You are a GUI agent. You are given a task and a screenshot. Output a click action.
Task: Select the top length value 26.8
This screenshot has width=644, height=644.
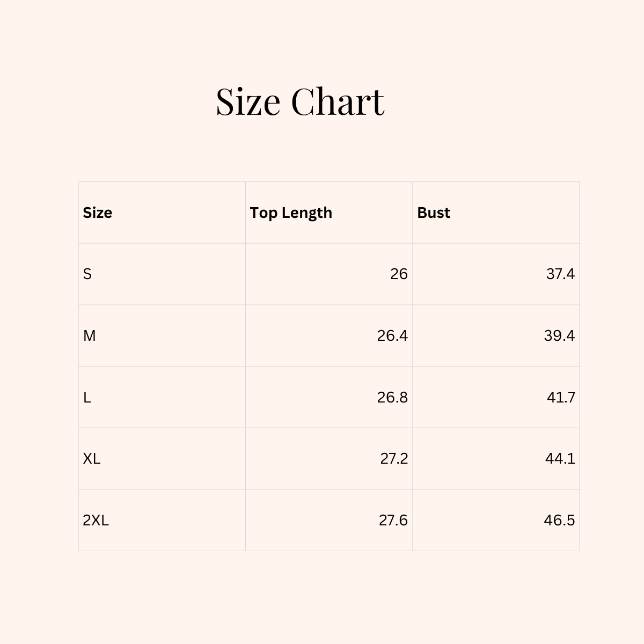point(392,397)
